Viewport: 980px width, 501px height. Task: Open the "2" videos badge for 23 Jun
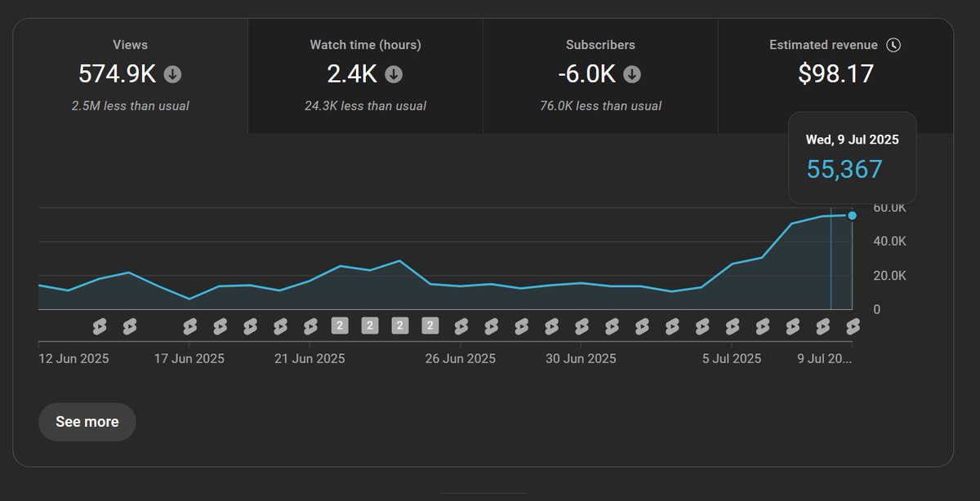coord(370,326)
